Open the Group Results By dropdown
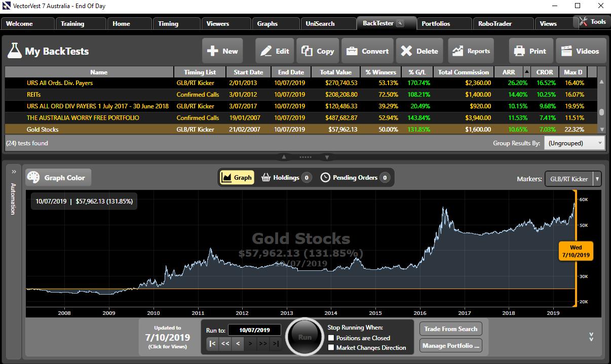This screenshot has height=364, width=611. pyautogui.click(x=575, y=143)
